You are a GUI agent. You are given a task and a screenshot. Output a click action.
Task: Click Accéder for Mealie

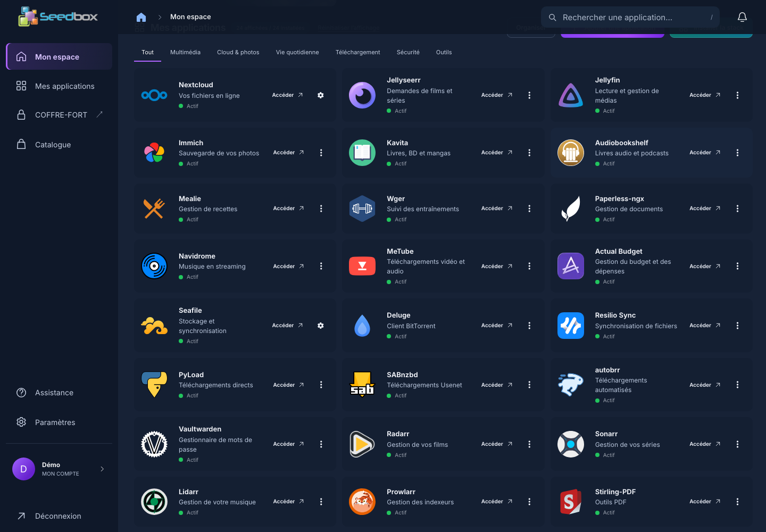coord(288,209)
